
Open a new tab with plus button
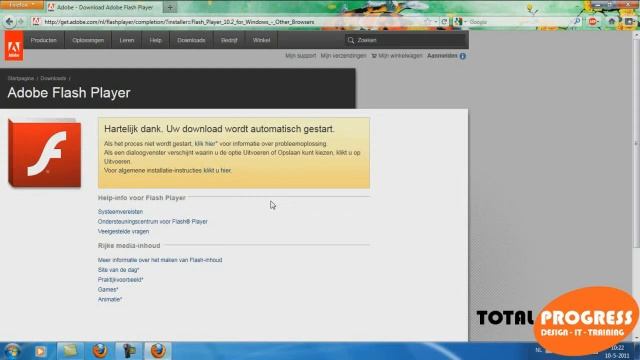tap(170, 7)
